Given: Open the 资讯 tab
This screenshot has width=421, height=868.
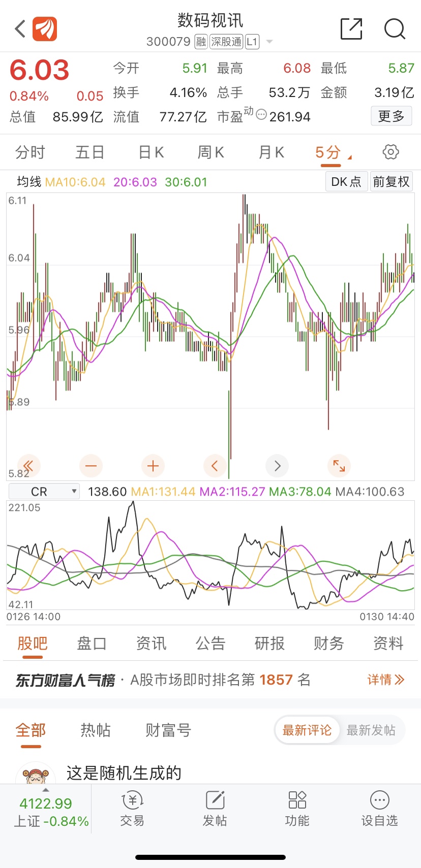Looking at the screenshot, I should [x=151, y=644].
